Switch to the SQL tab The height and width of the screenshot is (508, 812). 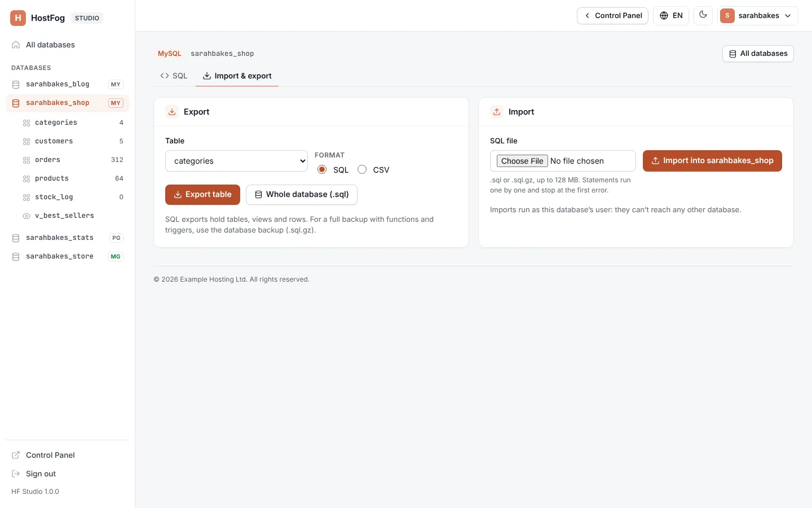tap(174, 76)
